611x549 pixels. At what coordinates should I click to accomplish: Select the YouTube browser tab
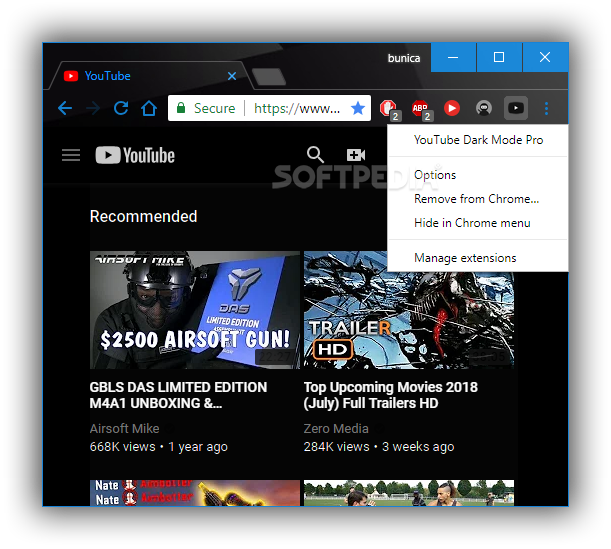tap(150, 76)
